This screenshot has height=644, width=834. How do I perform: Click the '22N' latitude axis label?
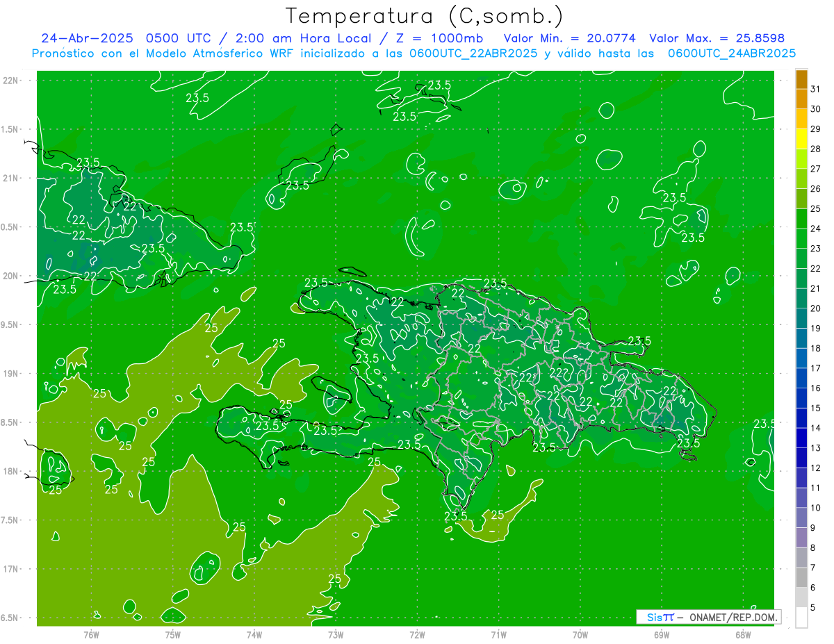click(x=10, y=81)
